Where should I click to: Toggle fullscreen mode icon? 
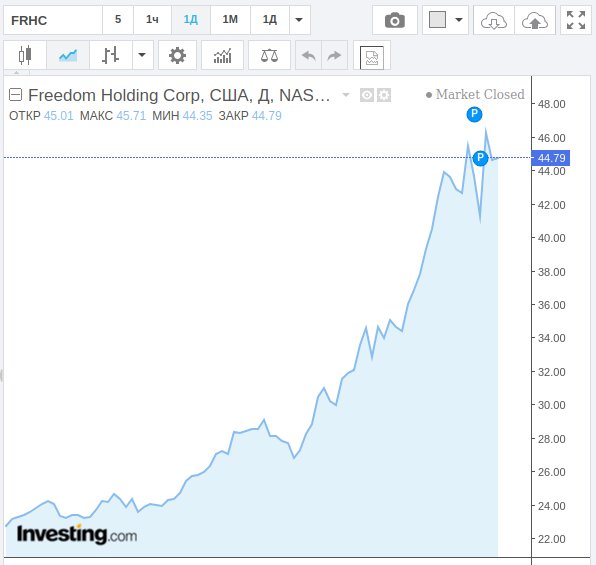coord(575,20)
